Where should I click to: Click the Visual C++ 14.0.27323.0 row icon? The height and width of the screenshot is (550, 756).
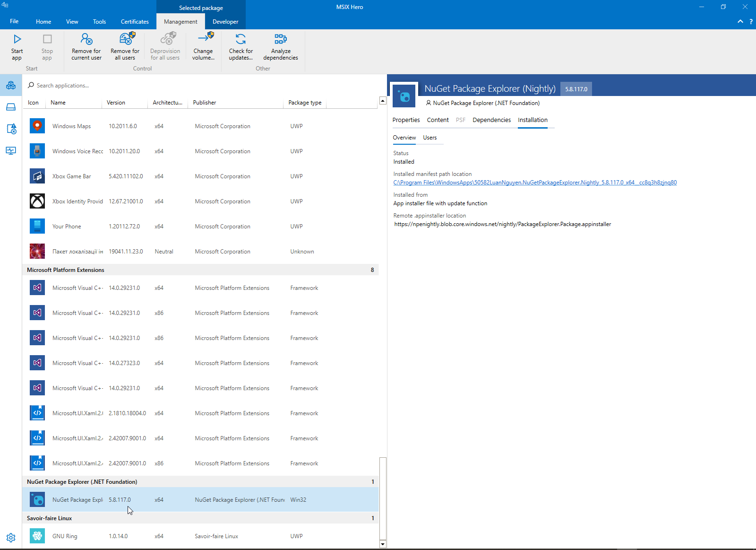(37, 363)
